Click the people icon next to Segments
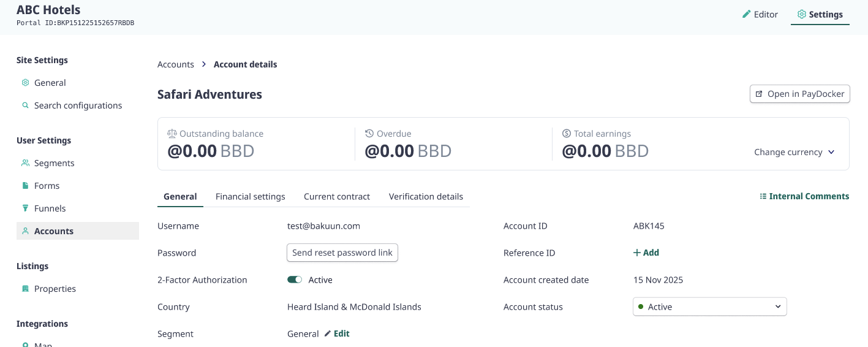This screenshot has height=347, width=868. 25,163
